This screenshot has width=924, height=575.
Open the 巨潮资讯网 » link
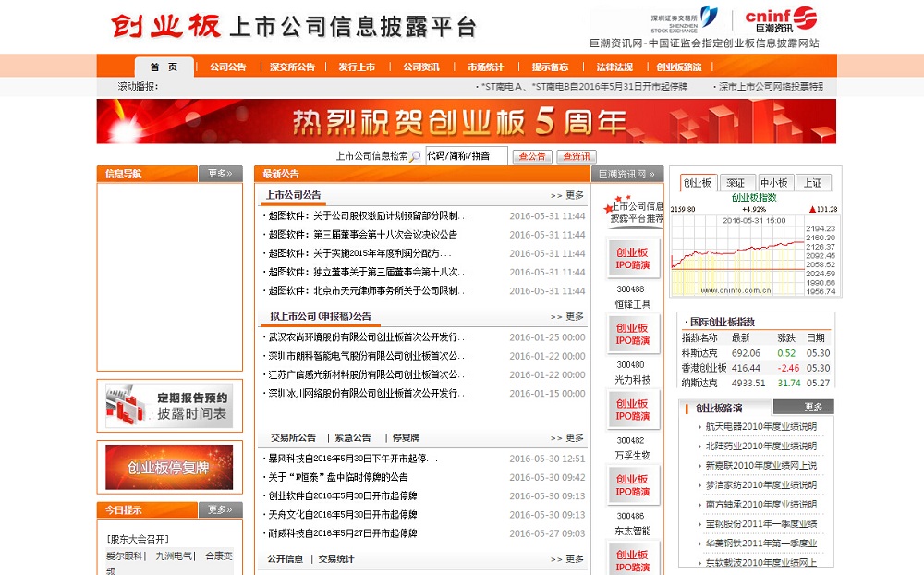tap(626, 174)
